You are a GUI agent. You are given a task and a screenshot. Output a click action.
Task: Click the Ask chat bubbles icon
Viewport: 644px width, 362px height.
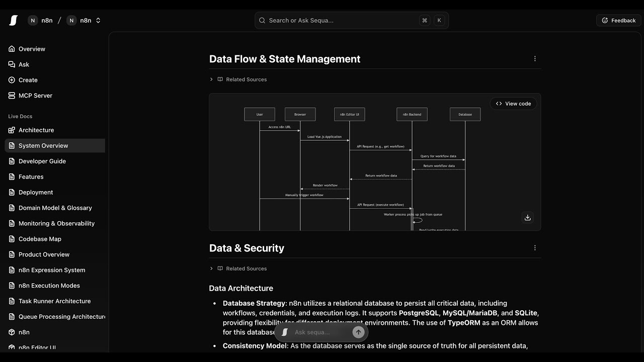pyautogui.click(x=12, y=64)
